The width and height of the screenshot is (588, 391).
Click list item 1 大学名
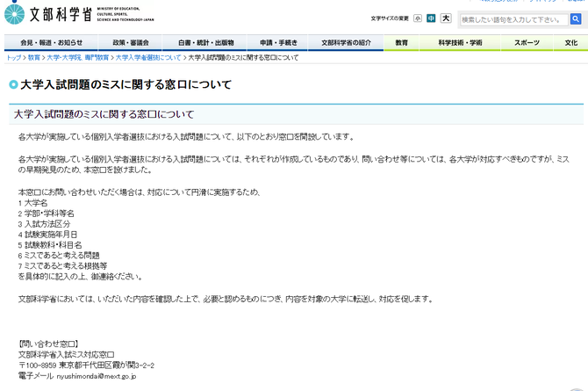tap(33, 203)
